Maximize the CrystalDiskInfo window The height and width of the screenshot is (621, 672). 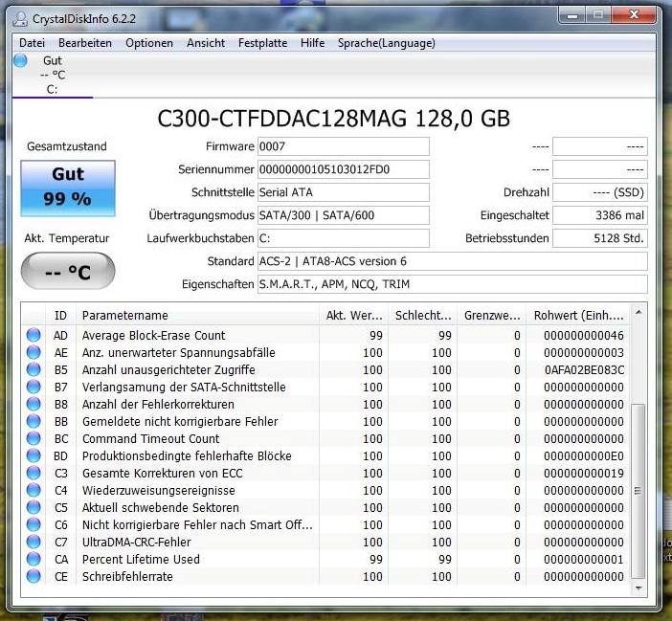(598, 16)
